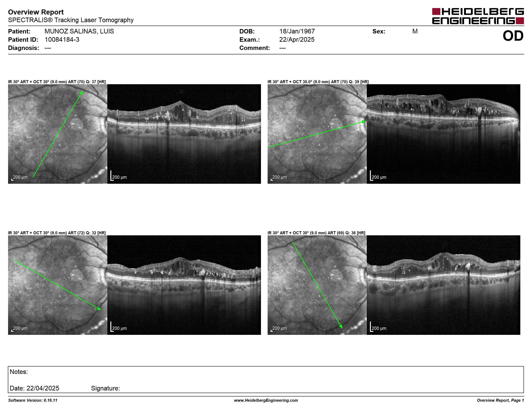Open the bottom-left OCT B-scan image

coord(184,285)
